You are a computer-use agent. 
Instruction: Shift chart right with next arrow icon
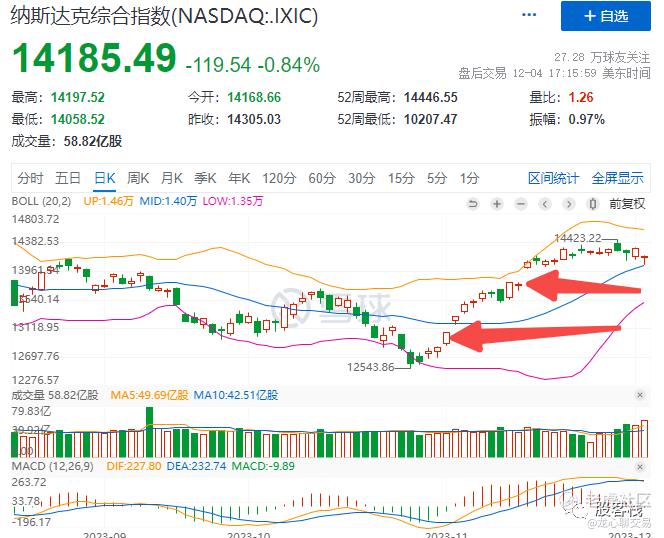[569, 204]
